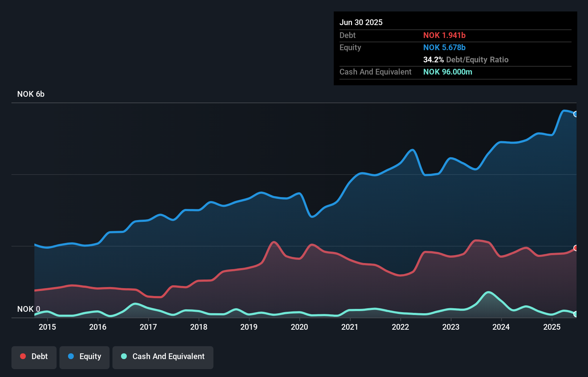
Task: Click the 2024 x-axis label
Action: pos(501,327)
